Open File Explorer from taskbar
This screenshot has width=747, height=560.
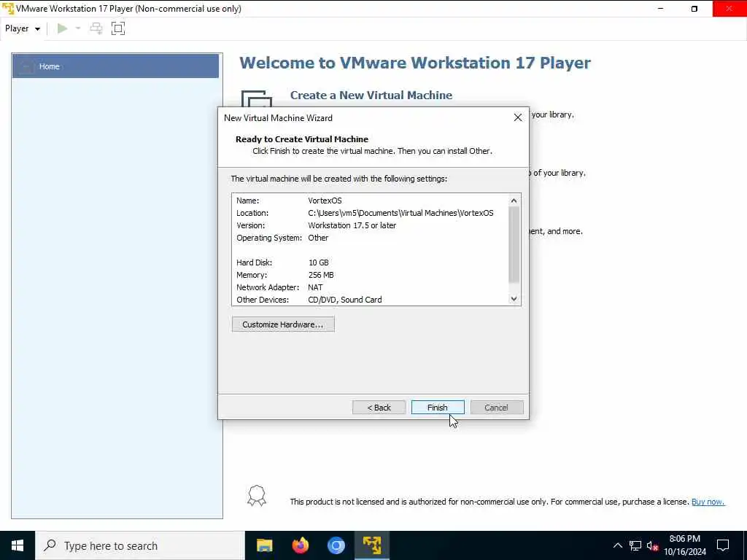(x=264, y=545)
